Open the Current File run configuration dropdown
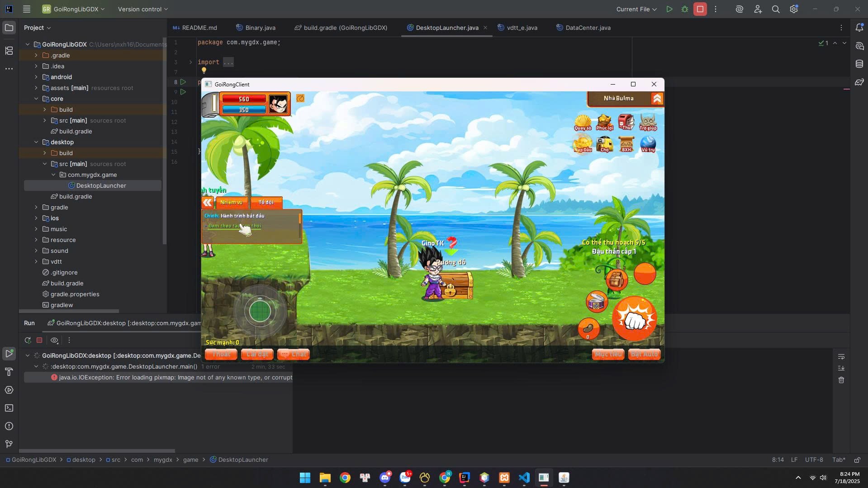This screenshot has width=868, height=488. pyautogui.click(x=636, y=9)
